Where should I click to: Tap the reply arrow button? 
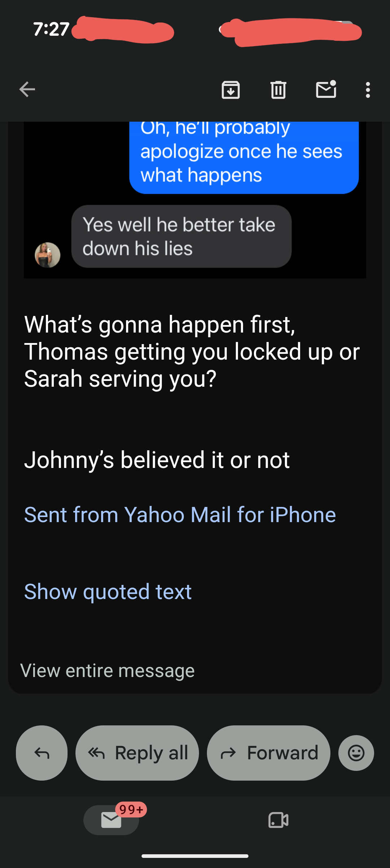(42, 753)
